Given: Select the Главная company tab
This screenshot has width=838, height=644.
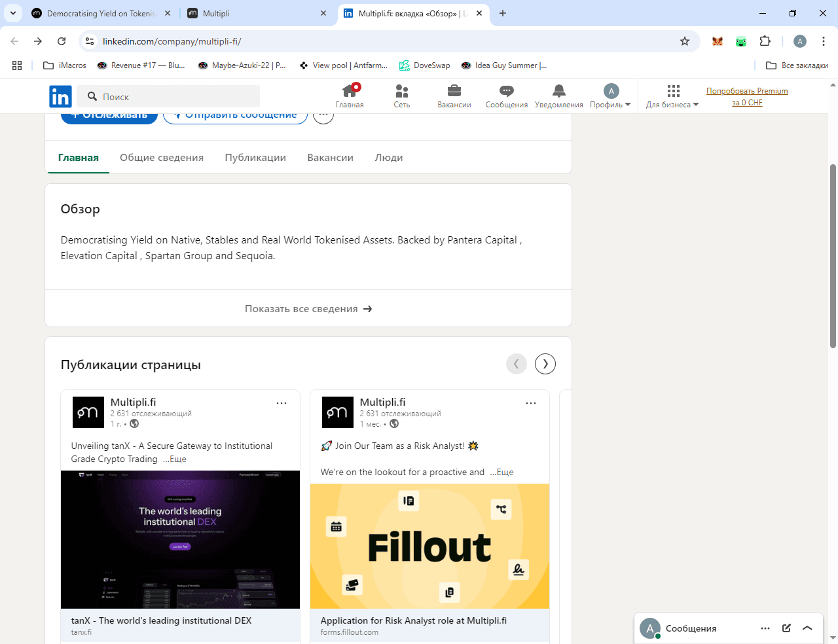Looking at the screenshot, I should [x=79, y=158].
